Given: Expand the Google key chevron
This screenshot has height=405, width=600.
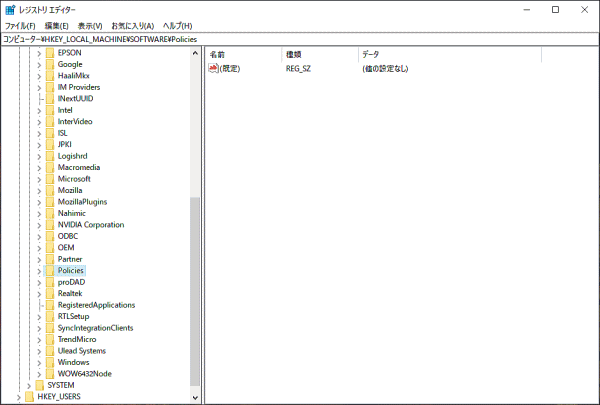Looking at the screenshot, I should pyautogui.click(x=39, y=64).
